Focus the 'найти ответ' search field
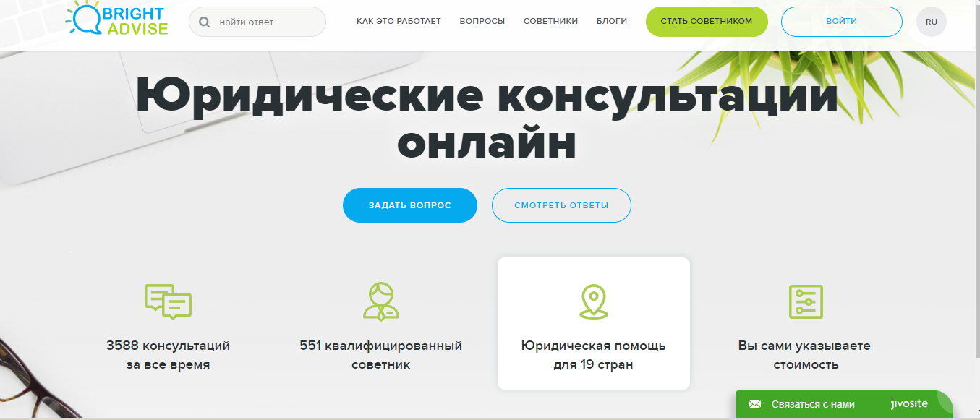 [x=257, y=22]
